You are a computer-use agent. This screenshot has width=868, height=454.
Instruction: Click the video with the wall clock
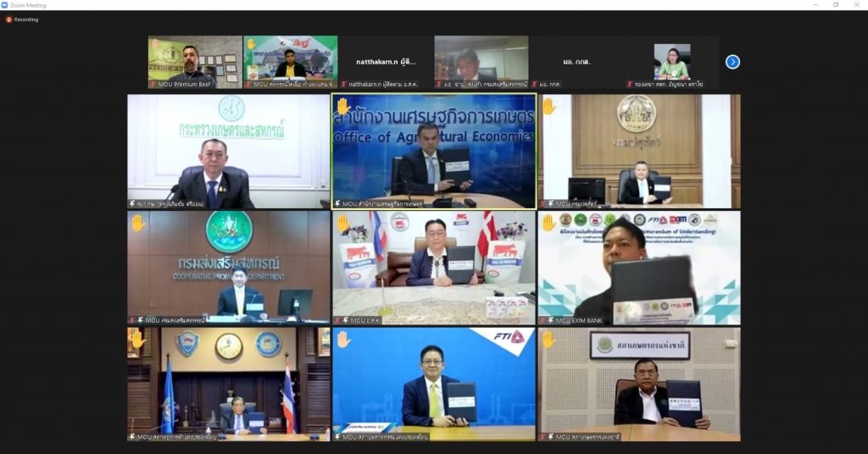229,384
